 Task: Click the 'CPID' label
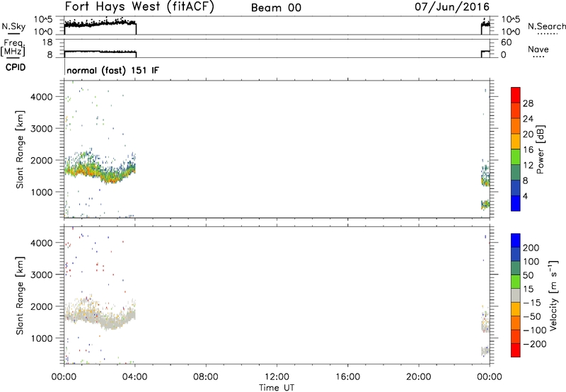point(16,67)
